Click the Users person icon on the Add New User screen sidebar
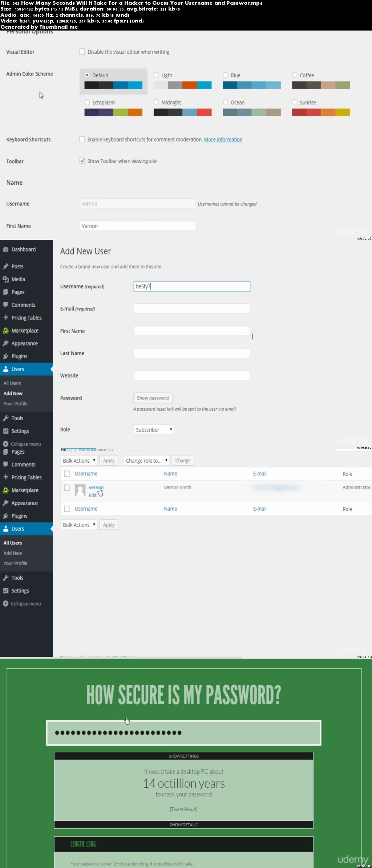 pos(5,369)
